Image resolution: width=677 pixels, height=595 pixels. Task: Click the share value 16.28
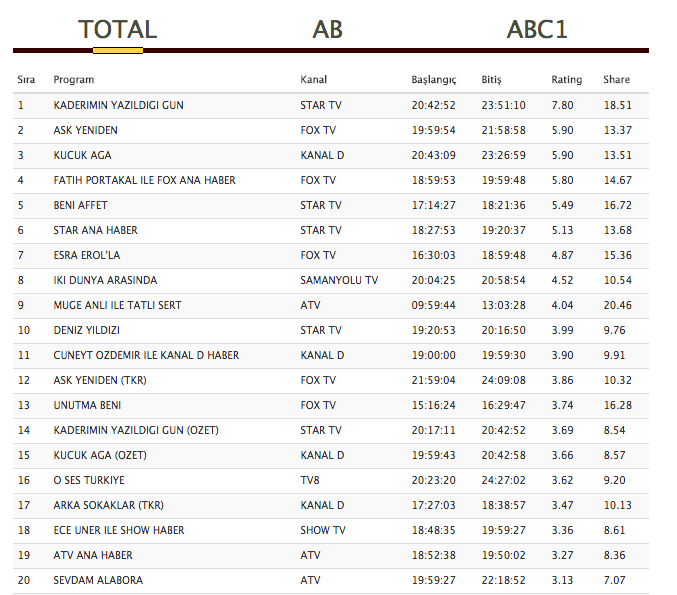coord(617,405)
